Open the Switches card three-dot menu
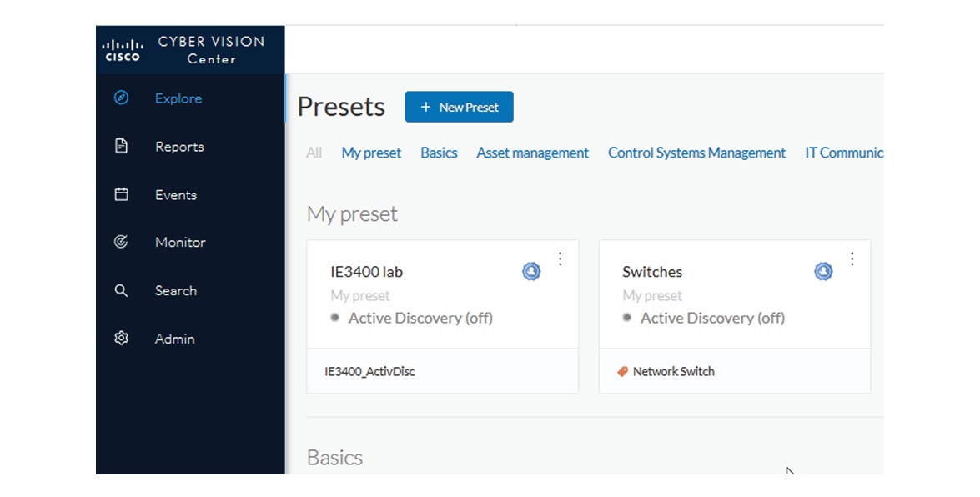 [x=852, y=259]
